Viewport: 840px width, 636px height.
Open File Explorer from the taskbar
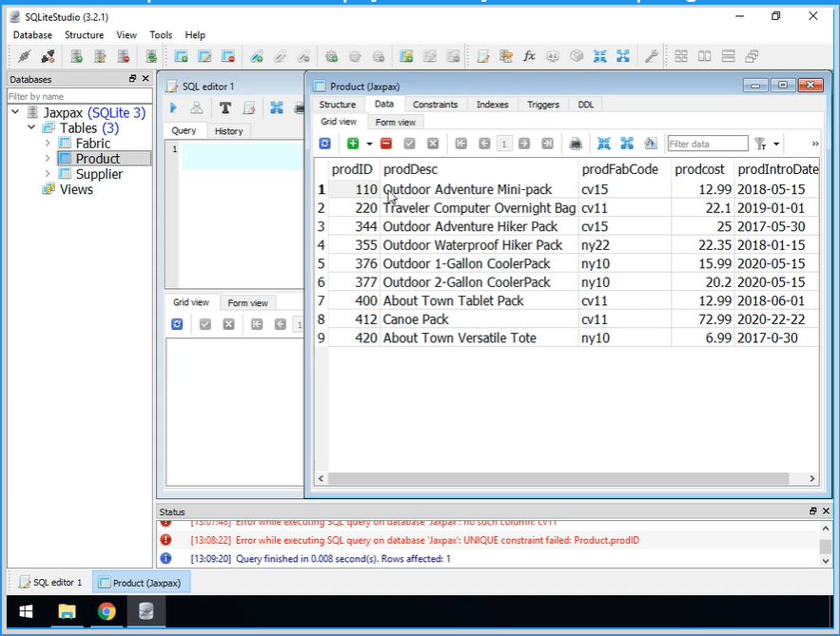67,611
